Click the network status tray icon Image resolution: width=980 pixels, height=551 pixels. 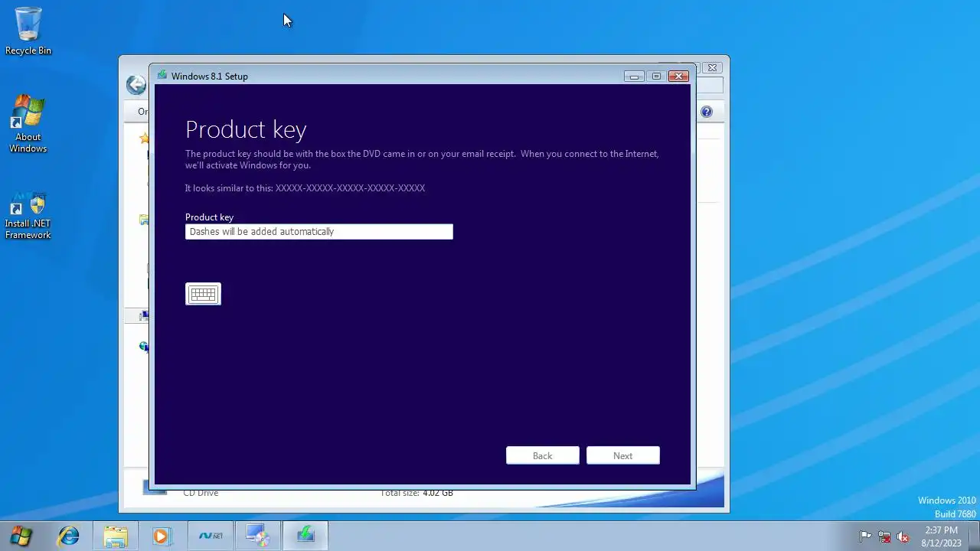coord(884,536)
